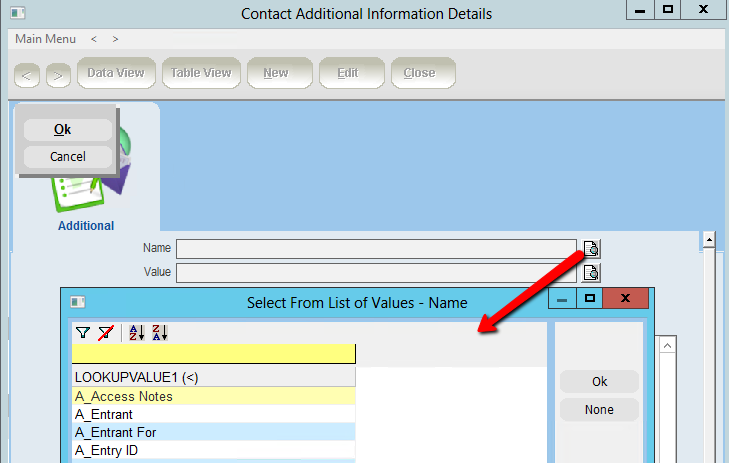The image size is (729, 463).
Task: Click the yellow search filter field
Action: point(213,354)
